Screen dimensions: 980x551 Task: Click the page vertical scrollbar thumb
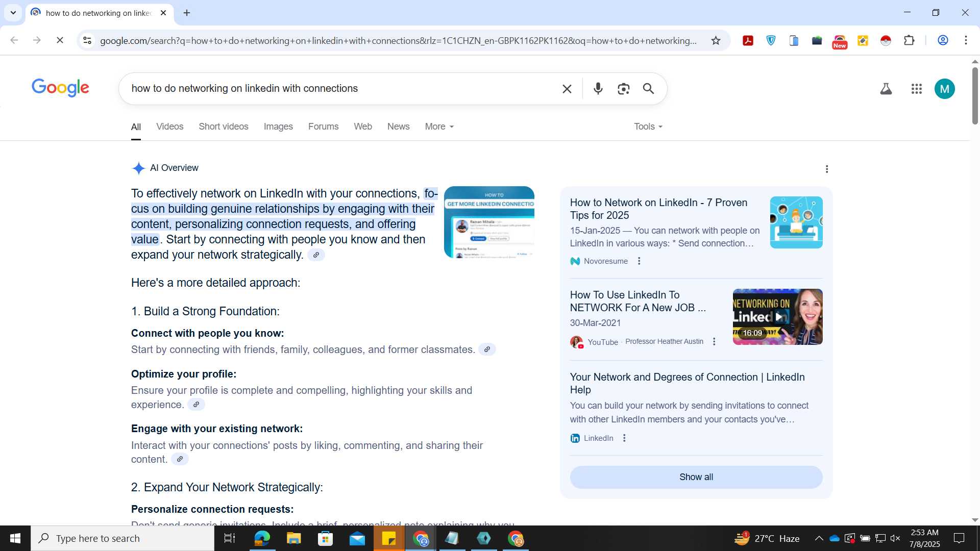pos(974,96)
